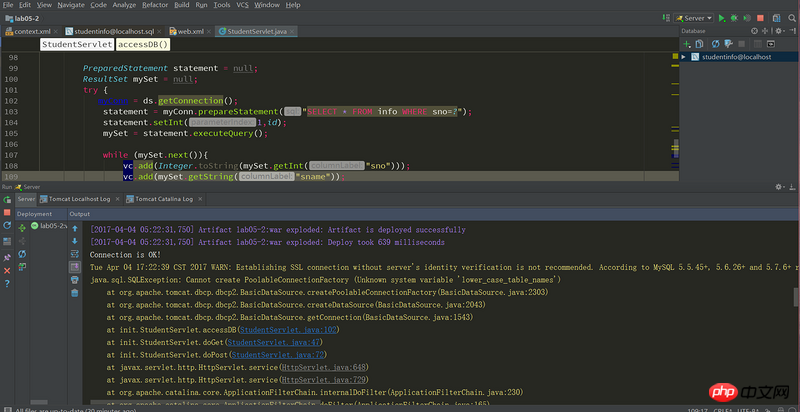Toggle pin tab in Run window sidebar

7,257
